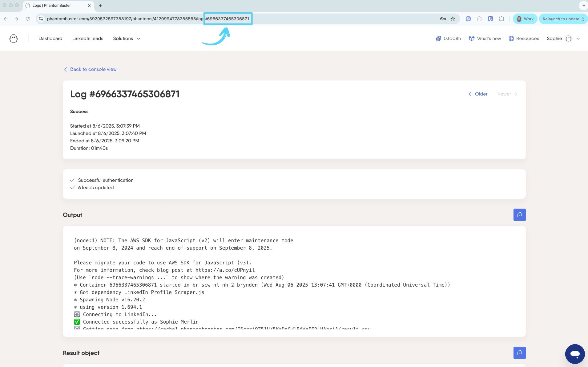
Task: Close the Logs | PhantomBuster tab
Action: (x=89, y=5)
